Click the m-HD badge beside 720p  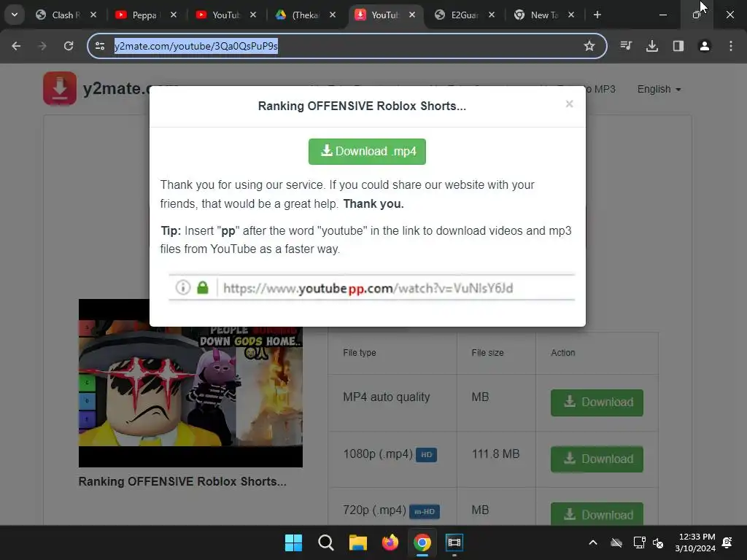pos(425,511)
